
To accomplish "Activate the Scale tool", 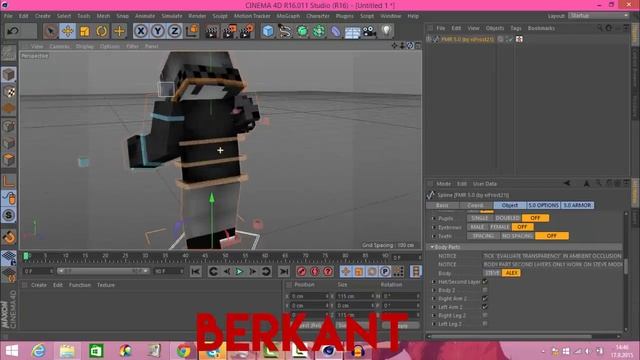I will [x=84, y=31].
